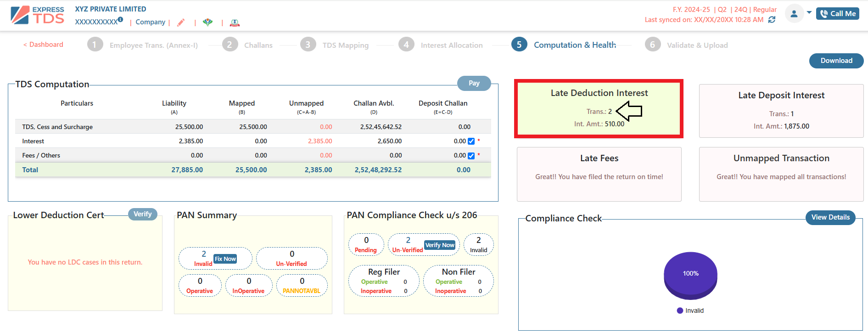868x333 pixels.
Task: Open the TRACES portal leaf icon
Action: (208, 22)
